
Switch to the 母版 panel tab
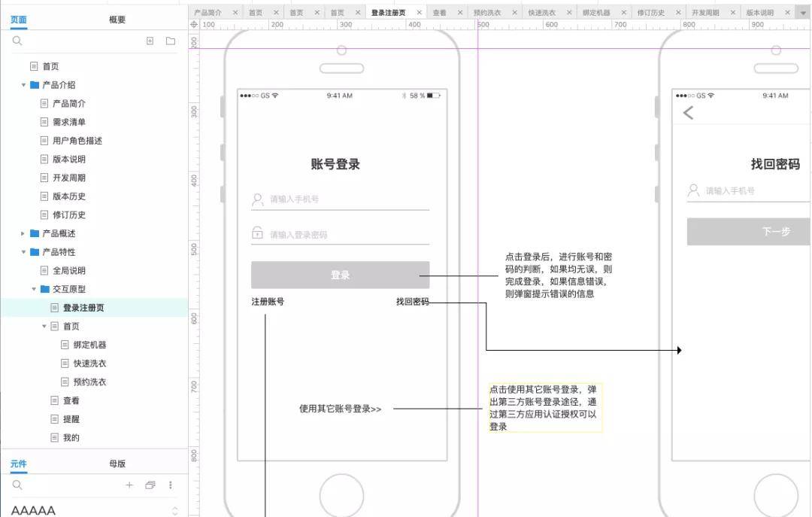[x=117, y=464]
